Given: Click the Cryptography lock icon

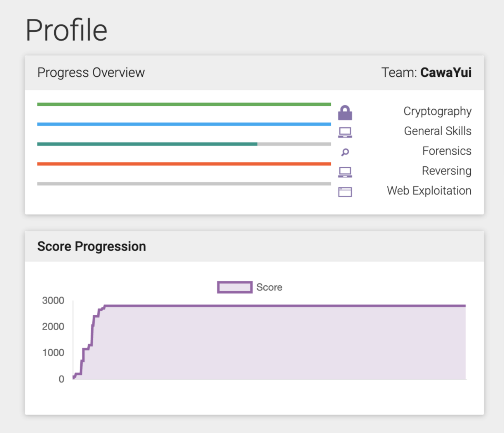Looking at the screenshot, I should (345, 113).
